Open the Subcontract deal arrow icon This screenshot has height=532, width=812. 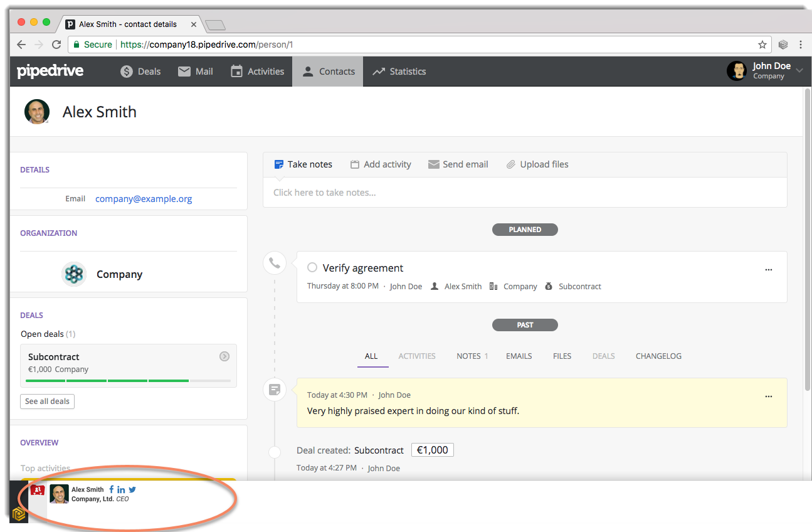pyautogui.click(x=224, y=356)
